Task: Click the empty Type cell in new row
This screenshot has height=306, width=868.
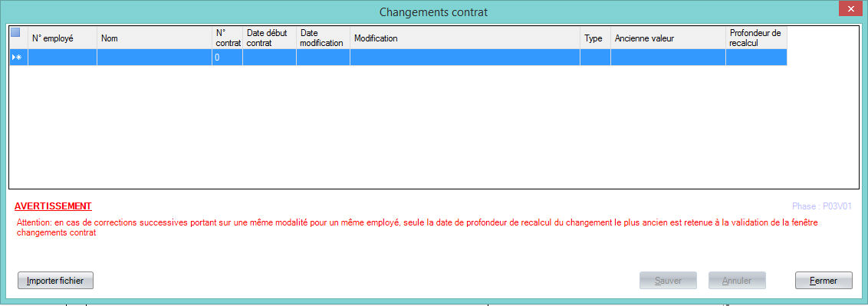Action: coord(596,58)
